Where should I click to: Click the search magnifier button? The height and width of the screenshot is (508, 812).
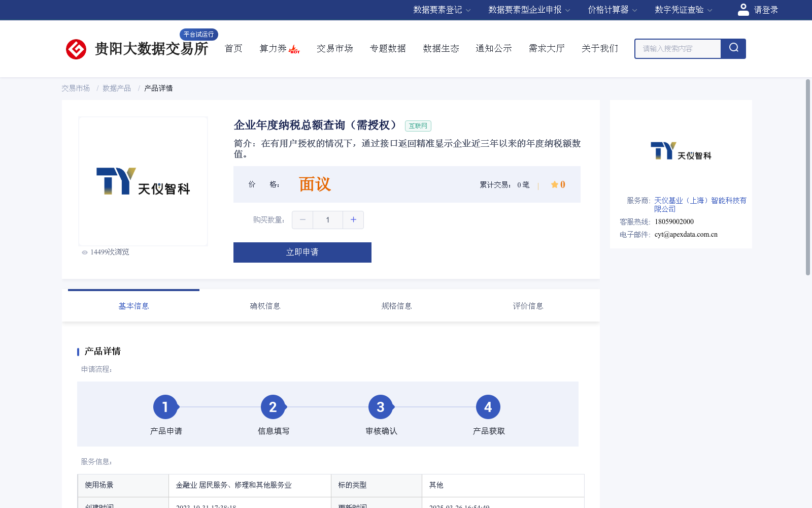[x=733, y=49]
